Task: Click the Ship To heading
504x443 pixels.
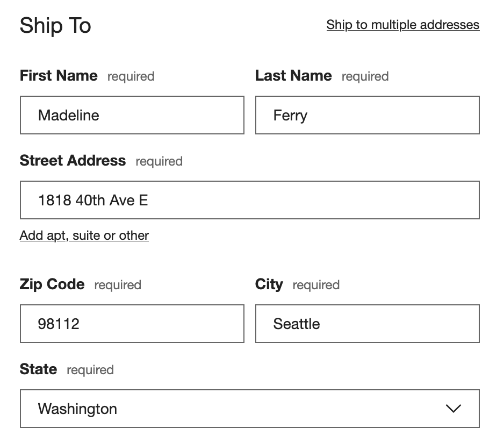Action: tap(55, 26)
